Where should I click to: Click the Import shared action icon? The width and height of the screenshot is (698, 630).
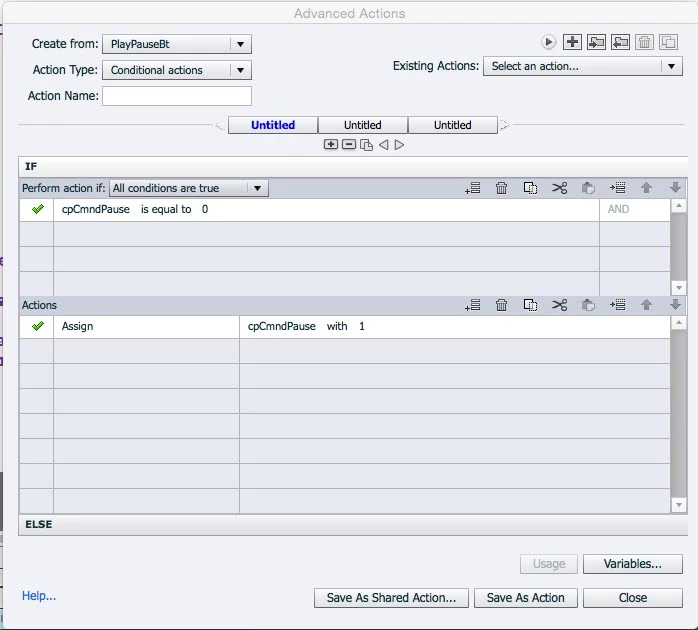596,42
